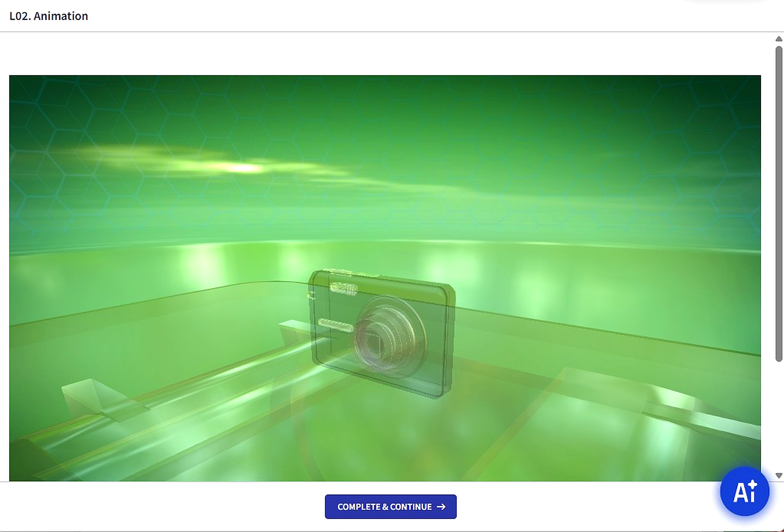Click the camera flash window on the camera

pos(343,289)
